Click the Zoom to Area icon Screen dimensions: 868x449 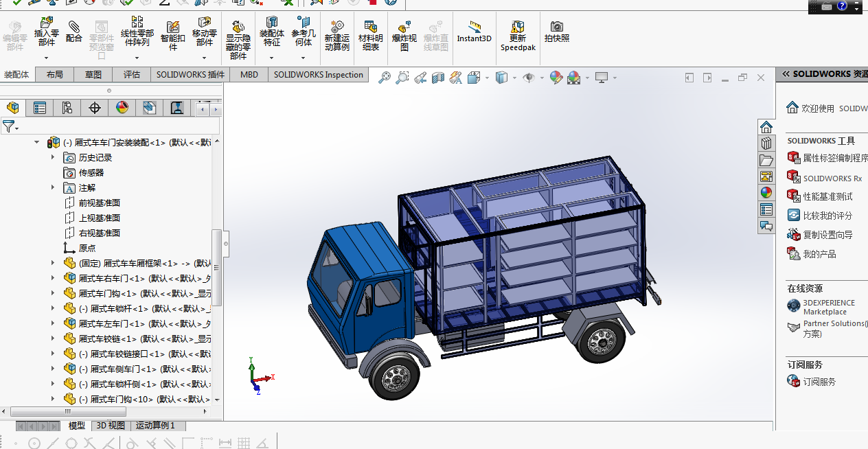tap(402, 78)
